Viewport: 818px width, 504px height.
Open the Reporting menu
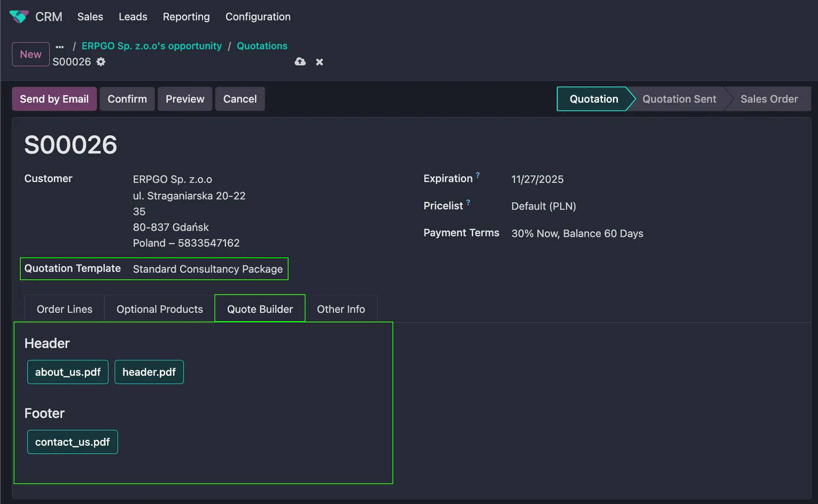coord(186,17)
